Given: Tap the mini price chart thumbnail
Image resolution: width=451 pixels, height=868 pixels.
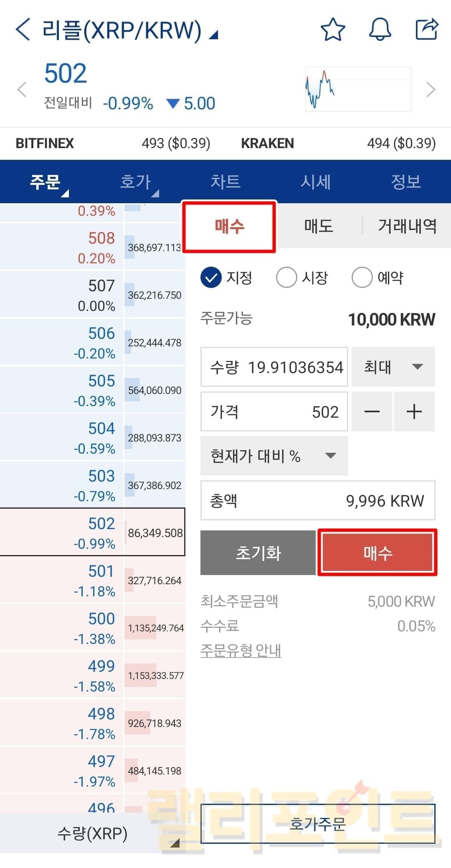Looking at the screenshot, I should pos(358,89).
